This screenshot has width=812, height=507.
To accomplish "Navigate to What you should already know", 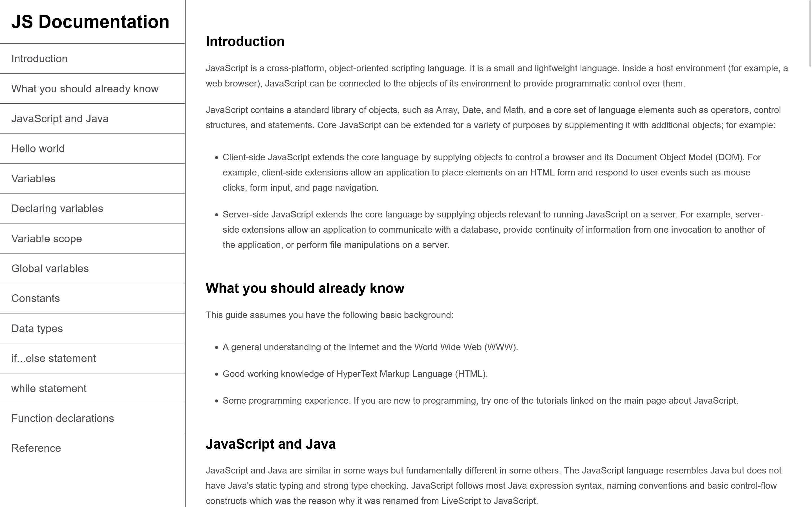I will click(85, 88).
